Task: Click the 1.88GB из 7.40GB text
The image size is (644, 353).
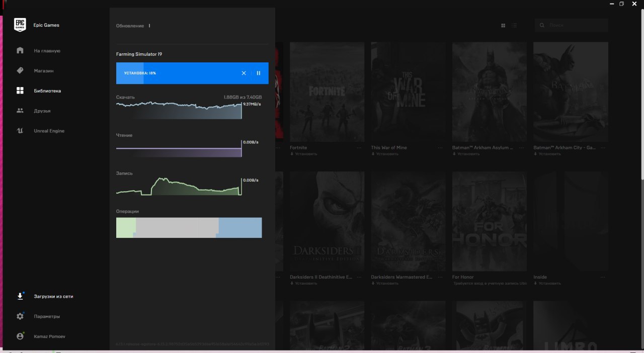Action: 243,97
